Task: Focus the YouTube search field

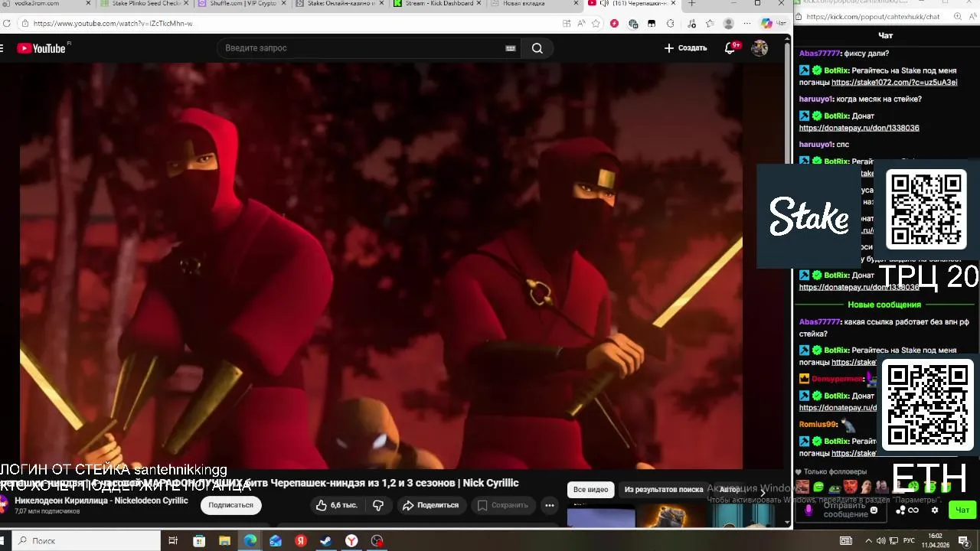Action: pyautogui.click(x=360, y=48)
